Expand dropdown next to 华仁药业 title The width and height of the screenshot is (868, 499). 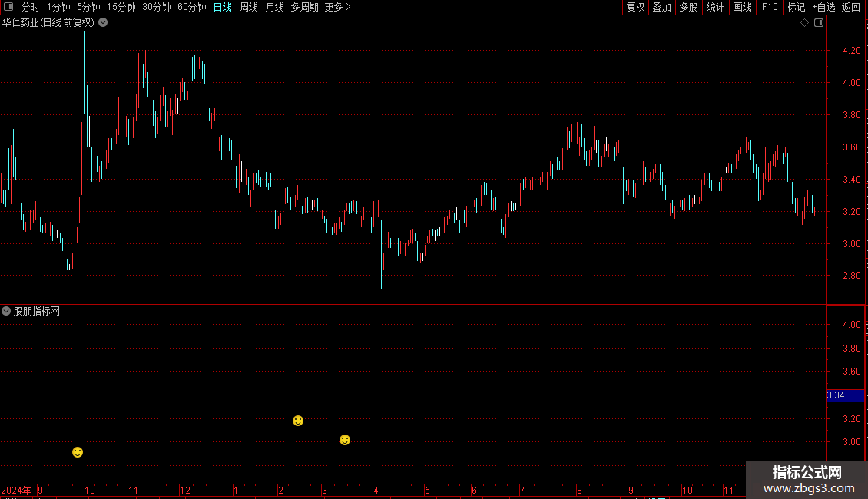(103, 23)
